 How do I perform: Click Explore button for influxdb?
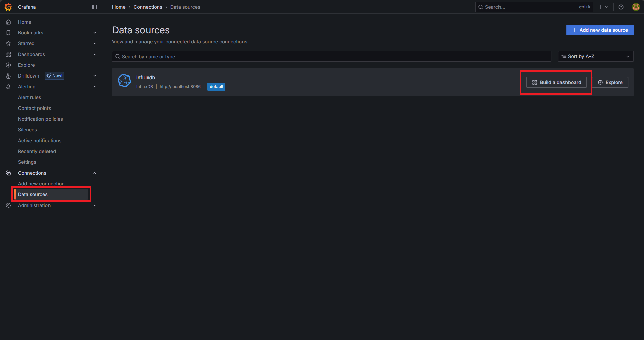[610, 82]
